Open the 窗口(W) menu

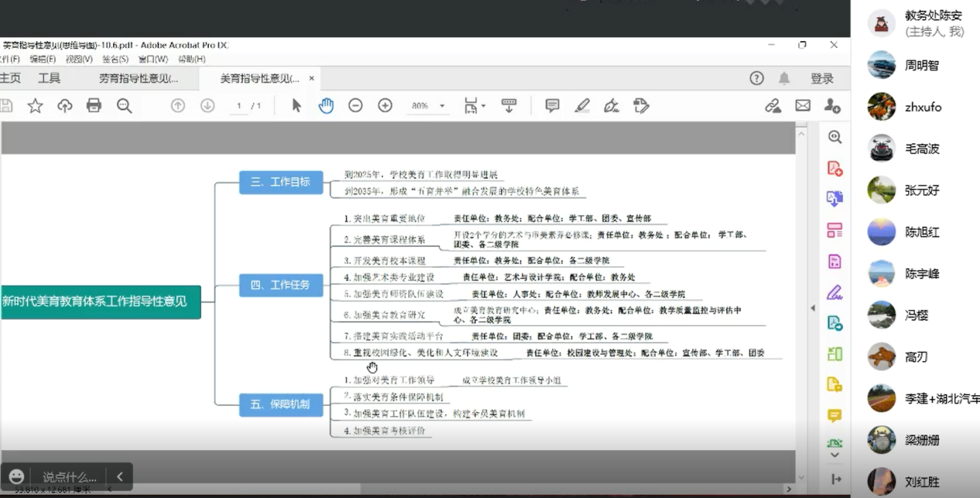coord(153,59)
